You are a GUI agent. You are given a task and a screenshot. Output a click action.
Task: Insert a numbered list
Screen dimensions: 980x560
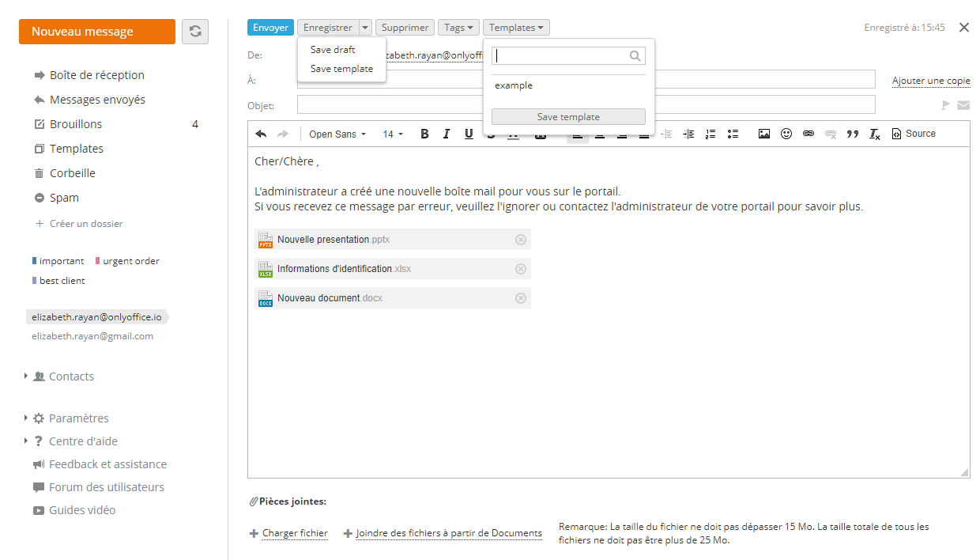click(x=710, y=134)
